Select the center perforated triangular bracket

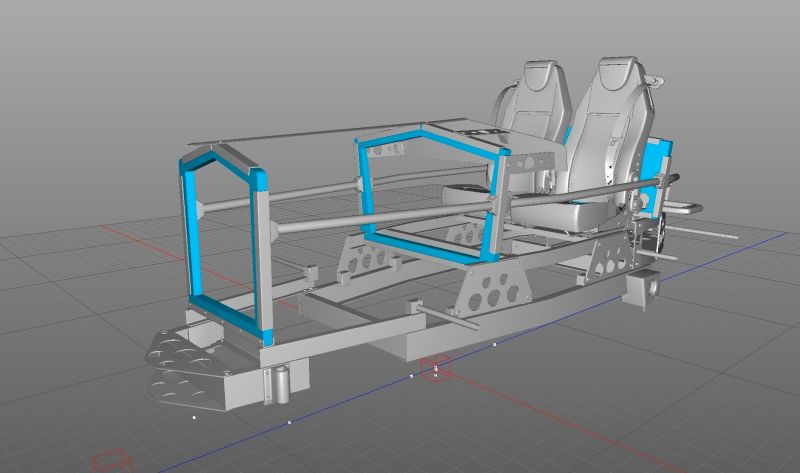pyautogui.click(x=497, y=292)
